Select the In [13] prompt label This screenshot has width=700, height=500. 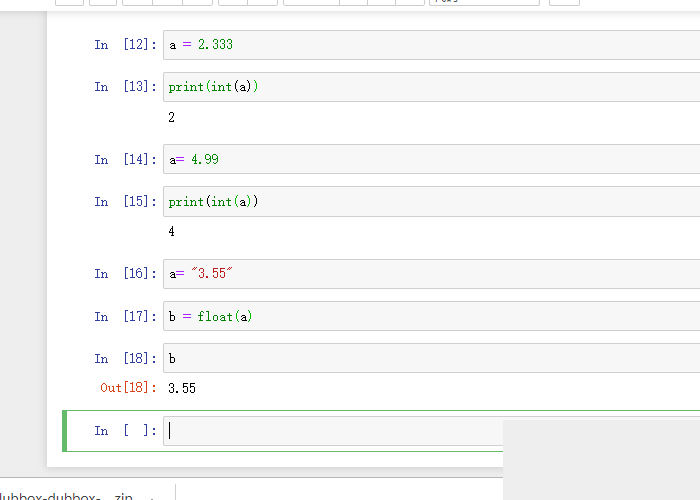coord(125,87)
